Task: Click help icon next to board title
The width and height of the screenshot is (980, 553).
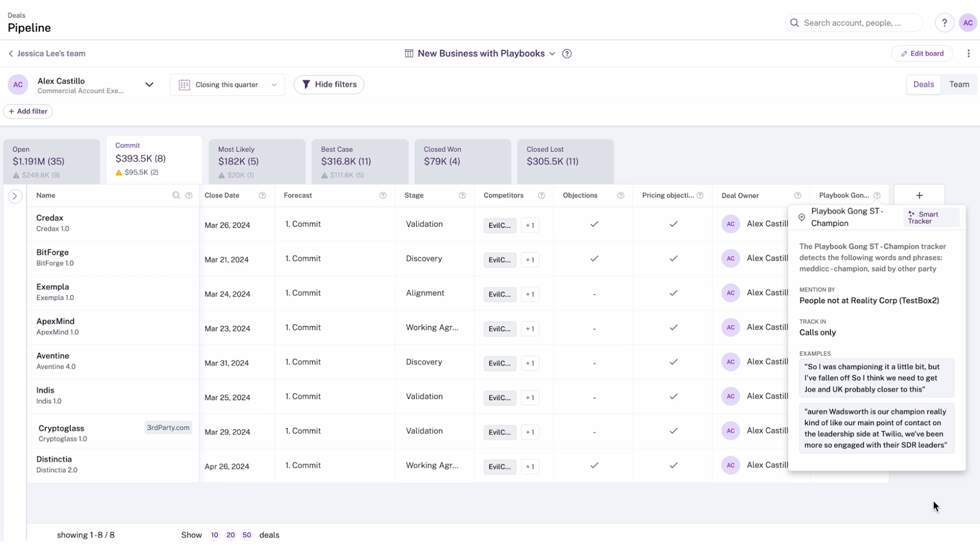Action: coord(567,53)
